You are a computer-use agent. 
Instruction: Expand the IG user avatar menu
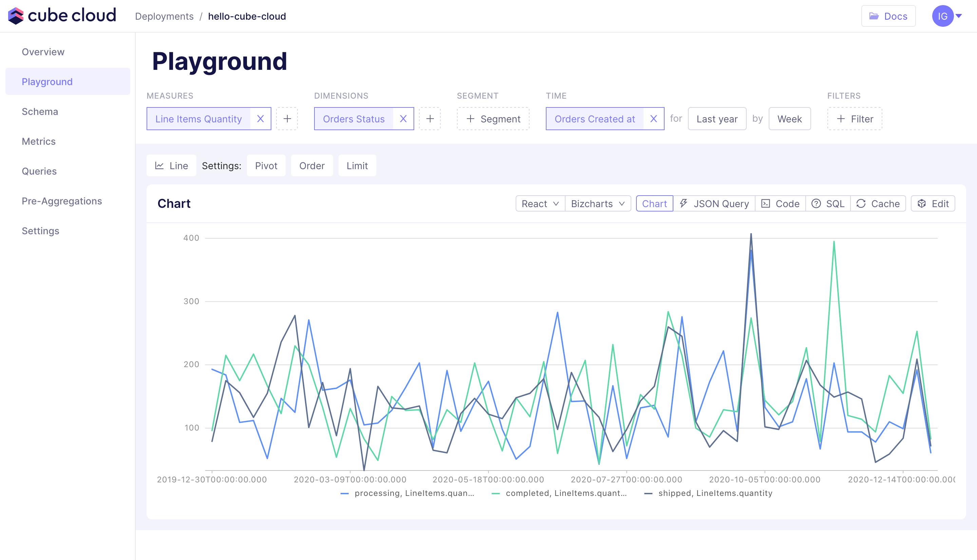click(x=946, y=16)
